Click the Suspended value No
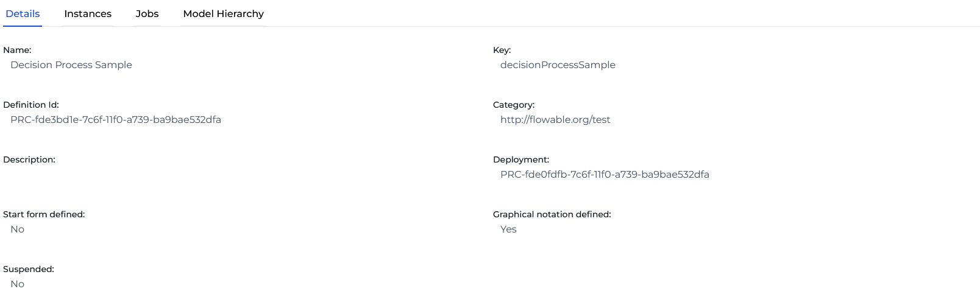980x297 pixels. (17, 284)
